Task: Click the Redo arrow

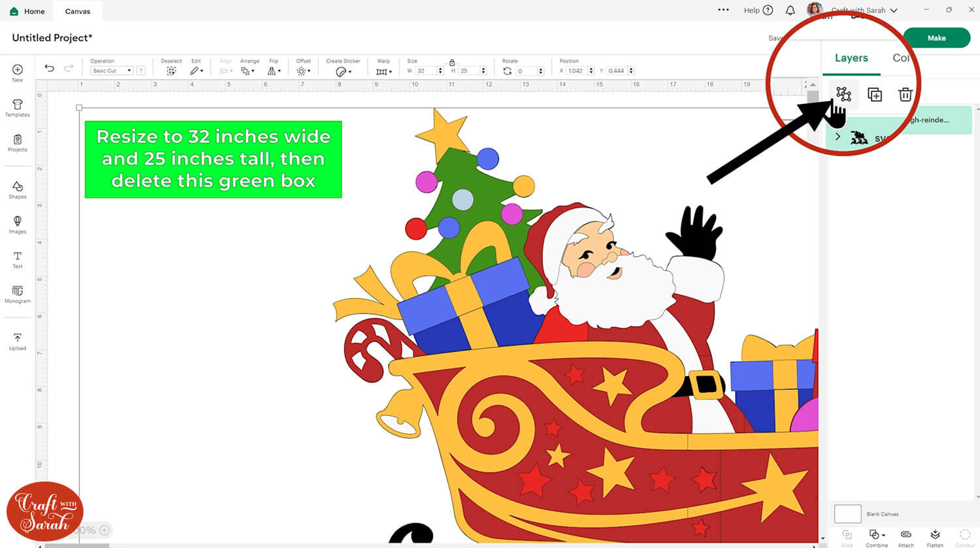Action: [69, 68]
